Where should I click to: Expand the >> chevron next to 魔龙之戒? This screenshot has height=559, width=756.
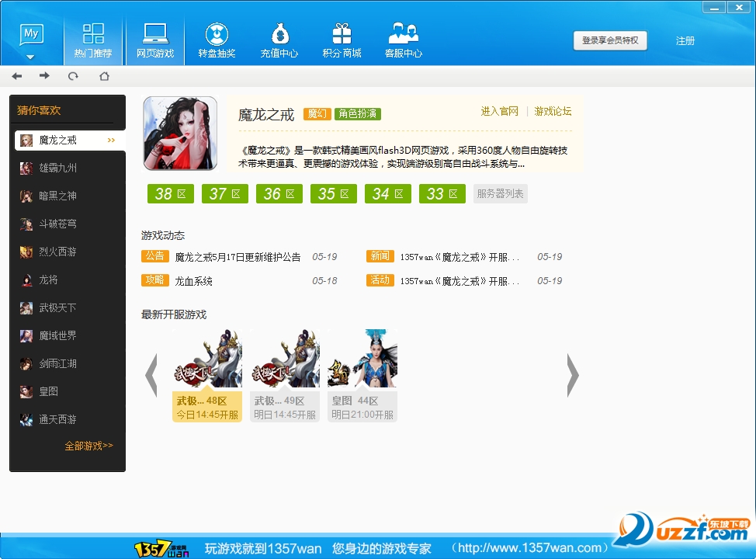pos(111,141)
